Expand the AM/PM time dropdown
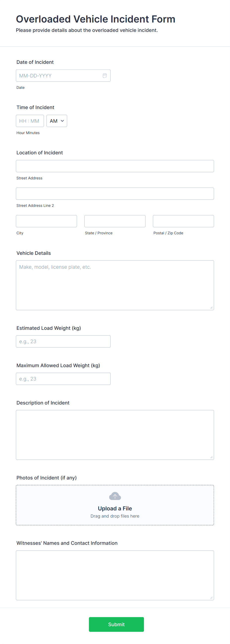The width and height of the screenshot is (230, 644). pyautogui.click(x=57, y=121)
